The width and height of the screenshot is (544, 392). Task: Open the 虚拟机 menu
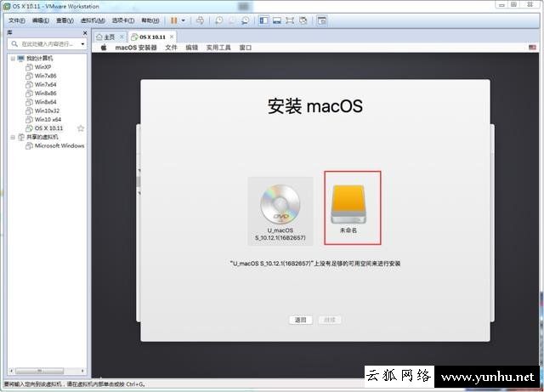pyautogui.click(x=93, y=20)
